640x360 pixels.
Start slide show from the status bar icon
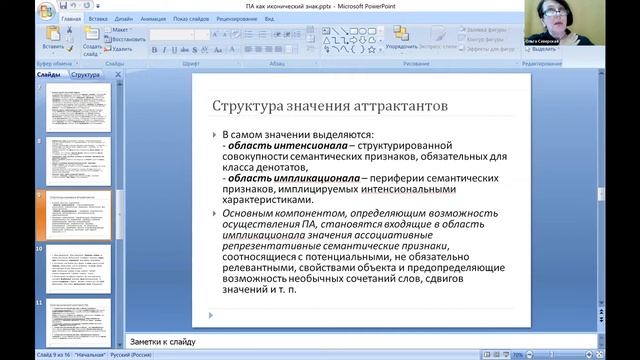click(x=506, y=355)
